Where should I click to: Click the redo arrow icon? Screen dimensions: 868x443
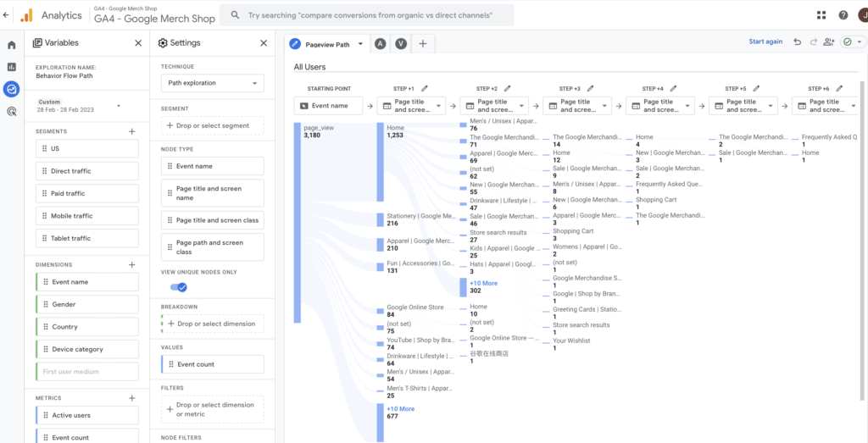813,42
